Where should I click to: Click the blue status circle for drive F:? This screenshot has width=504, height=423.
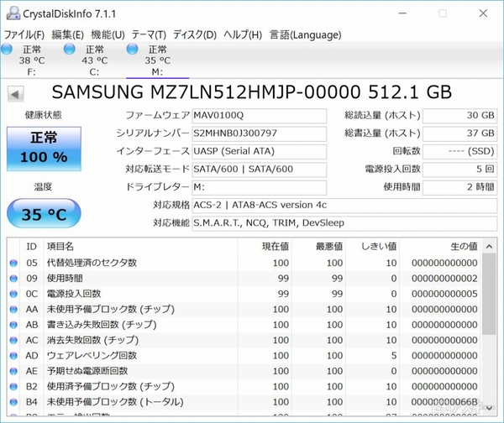7,50
